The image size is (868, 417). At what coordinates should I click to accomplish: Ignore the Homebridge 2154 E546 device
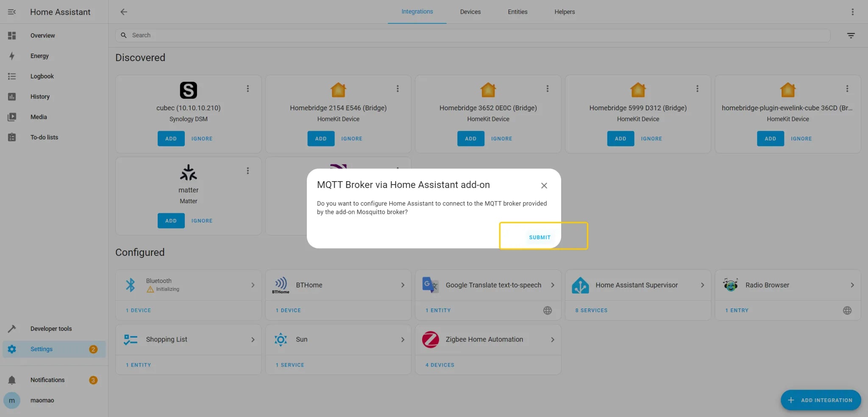(352, 139)
